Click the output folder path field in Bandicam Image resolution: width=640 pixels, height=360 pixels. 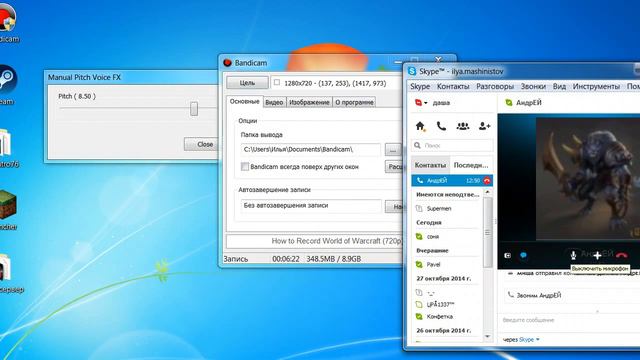(311, 149)
